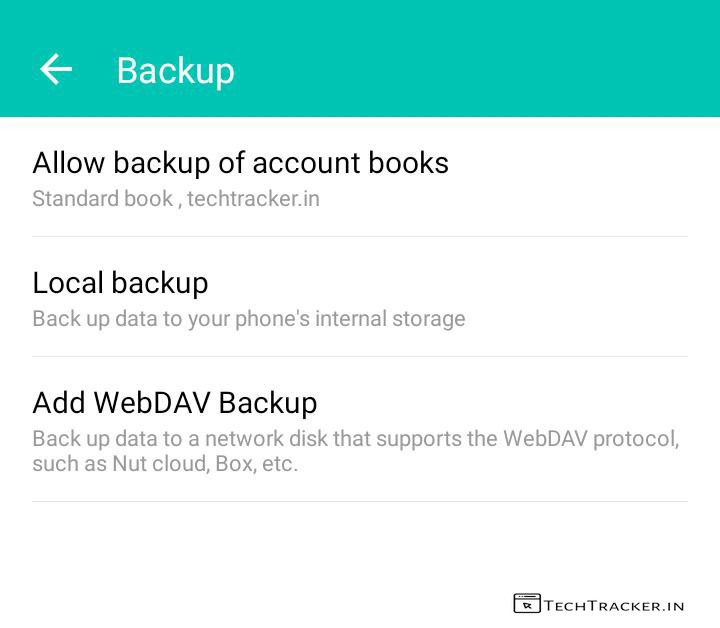This screenshot has height=628, width=720.
Task: Click the divider below Local backup
Action: 360,357
